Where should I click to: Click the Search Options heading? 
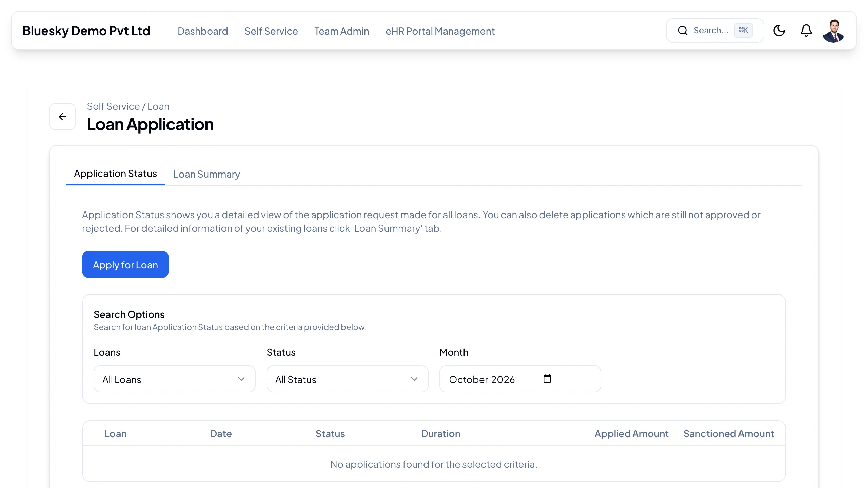(x=129, y=314)
